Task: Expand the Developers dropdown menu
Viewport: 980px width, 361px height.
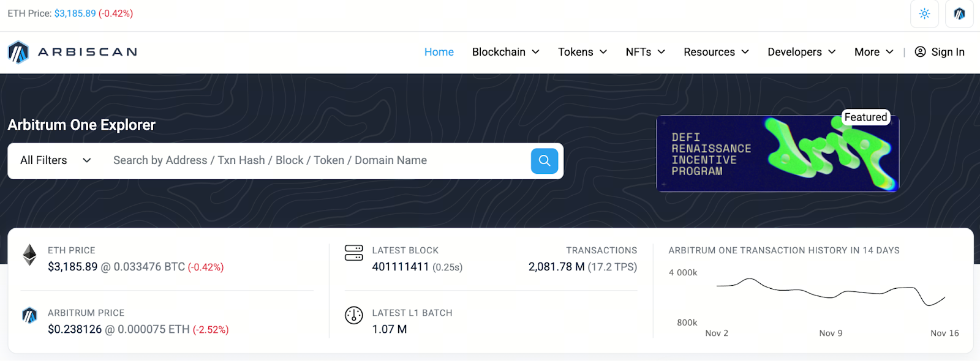Action: click(802, 52)
